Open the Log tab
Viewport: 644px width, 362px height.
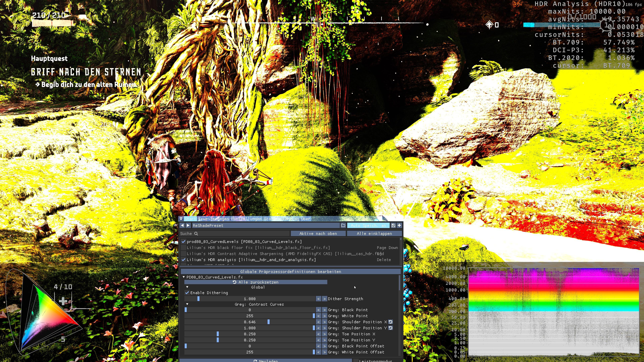[x=296, y=219]
